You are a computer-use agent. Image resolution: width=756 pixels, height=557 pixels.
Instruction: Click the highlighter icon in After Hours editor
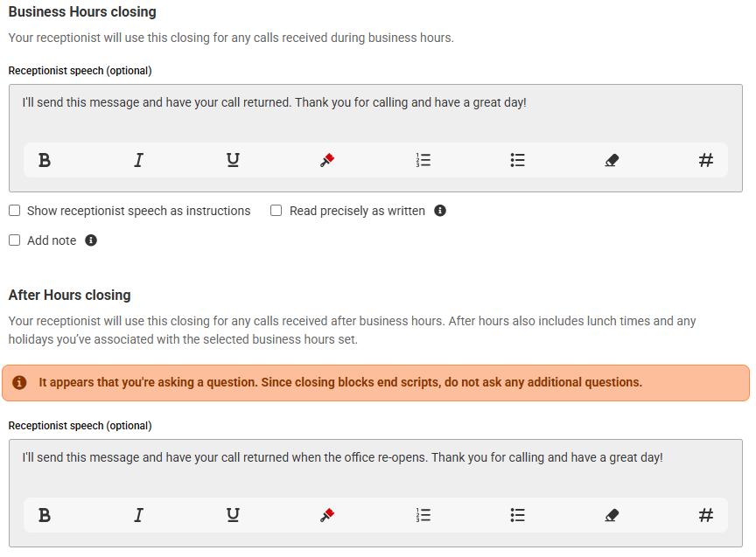[x=327, y=515]
